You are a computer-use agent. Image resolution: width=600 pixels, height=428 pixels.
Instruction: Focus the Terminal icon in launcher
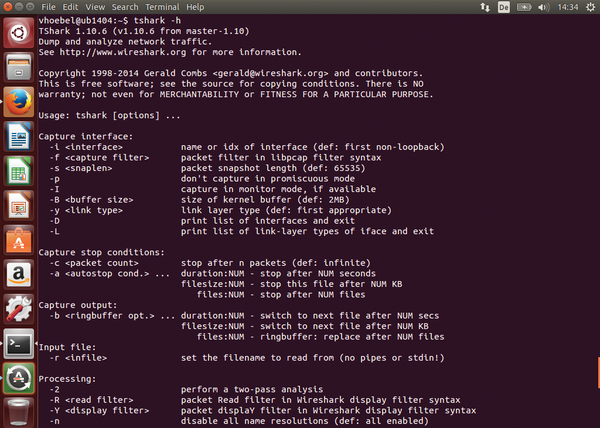(18, 343)
